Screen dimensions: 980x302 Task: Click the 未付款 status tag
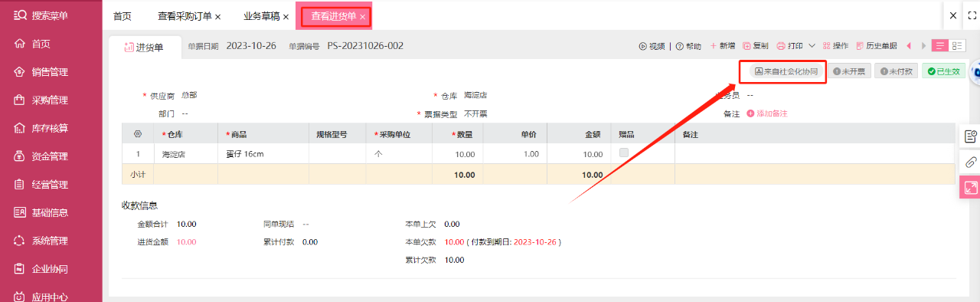(896, 71)
